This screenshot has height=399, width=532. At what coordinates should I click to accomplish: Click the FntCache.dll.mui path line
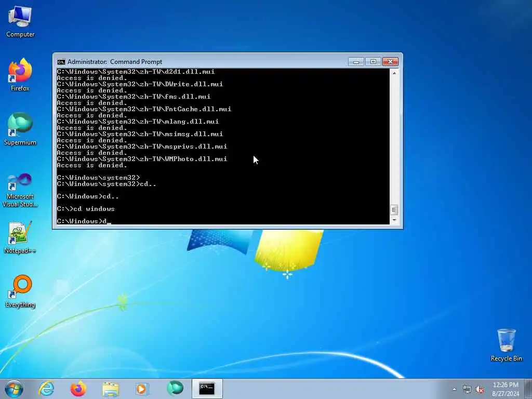(x=144, y=109)
